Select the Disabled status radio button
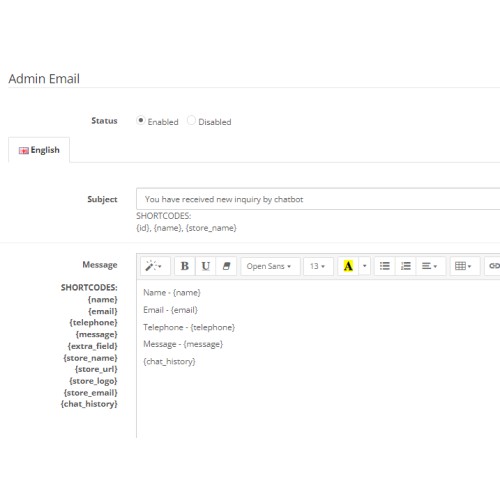 [191, 120]
